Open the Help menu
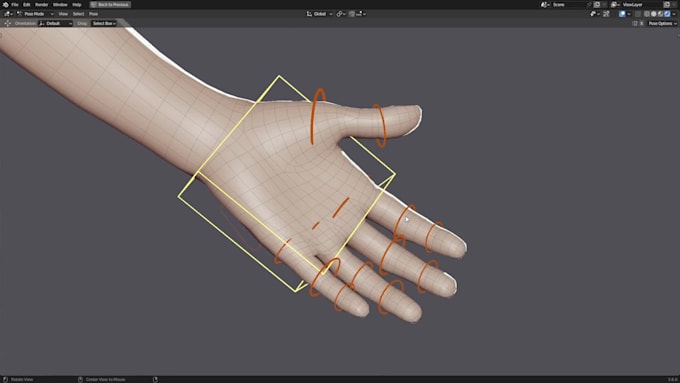Screen dimensions: 680x383 click(x=77, y=4)
